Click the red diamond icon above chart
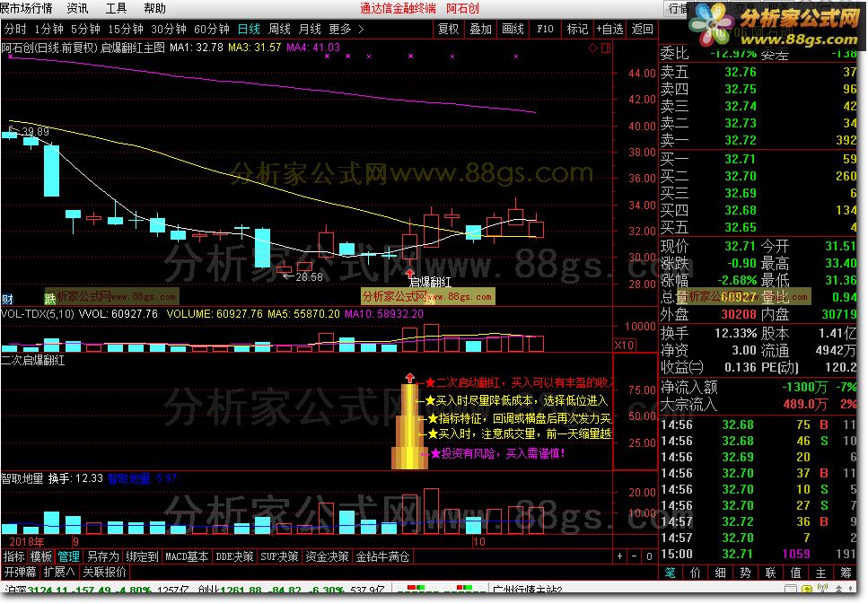Viewport: 868px width, 604px height. (592, 48)
